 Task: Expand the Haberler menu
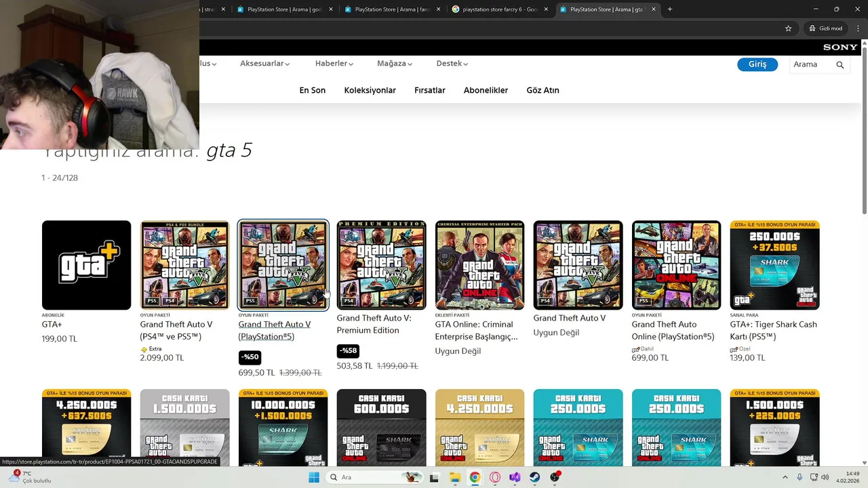coord(334,64)
